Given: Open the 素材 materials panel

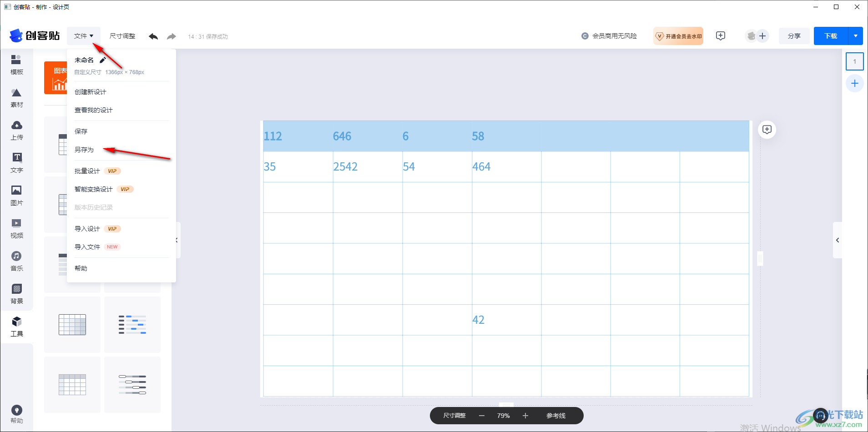Looking at the screenshot, I should tap(16, 98).
